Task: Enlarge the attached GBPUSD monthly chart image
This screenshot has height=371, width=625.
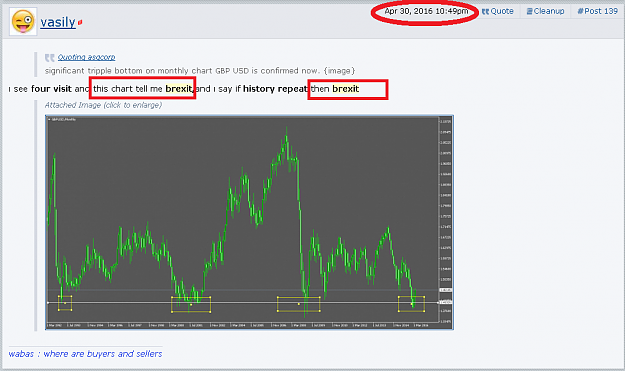Action: pos(250,222)
